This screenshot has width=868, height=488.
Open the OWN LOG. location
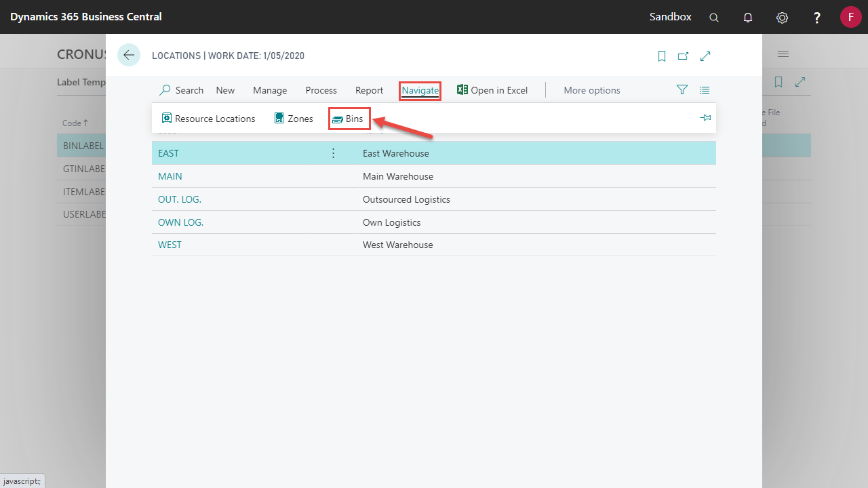[x=180, y=222]
